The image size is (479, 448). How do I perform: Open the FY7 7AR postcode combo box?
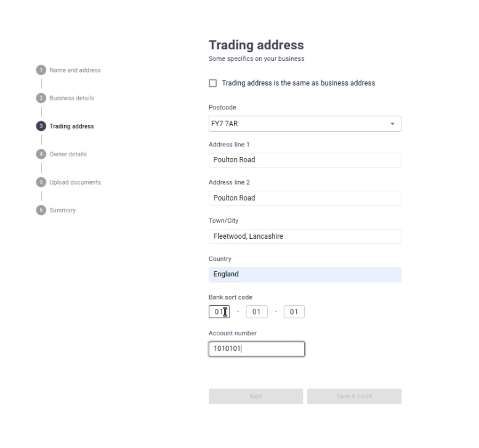305,124
